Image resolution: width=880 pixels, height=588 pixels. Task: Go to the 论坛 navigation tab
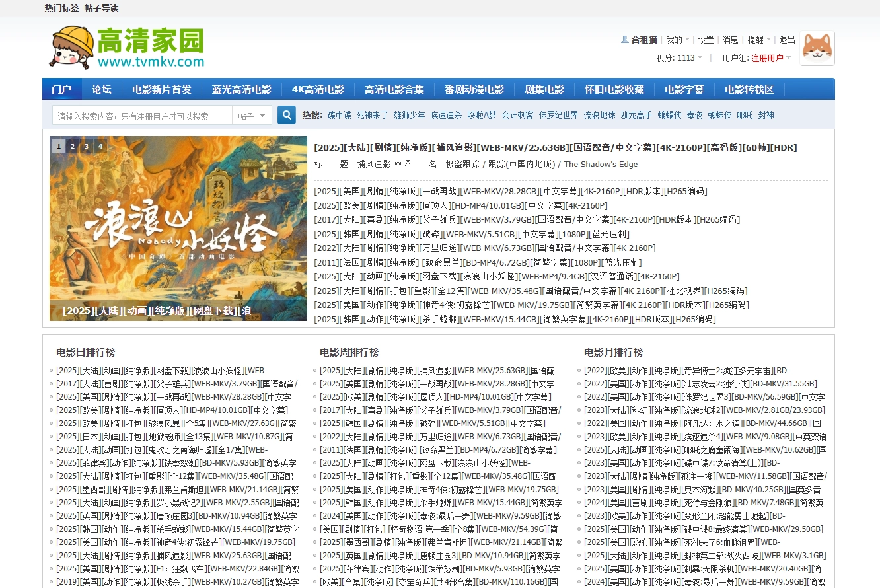tap(101, 89)
